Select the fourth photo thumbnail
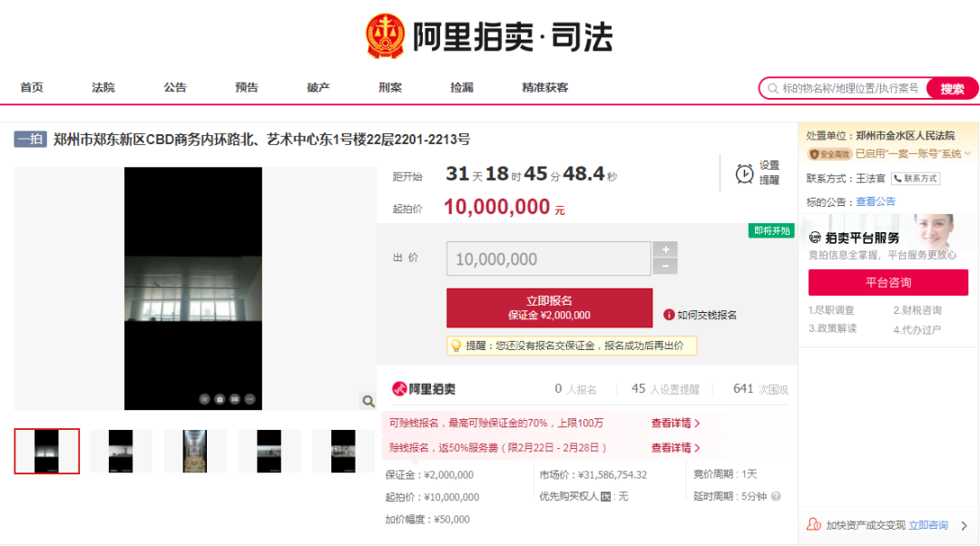 (x=269, y=451)
